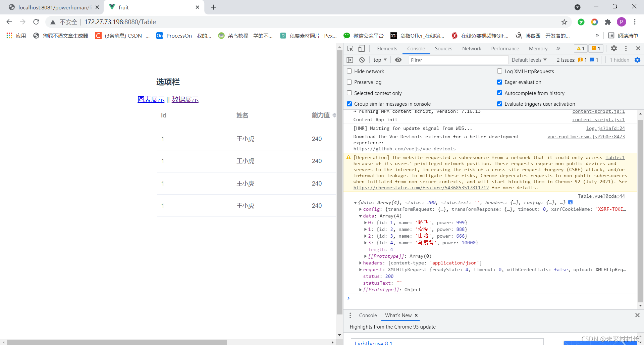Close the DevTools panel
The width and height of the screenshot is (644, 345).
(x=638, y=48)
